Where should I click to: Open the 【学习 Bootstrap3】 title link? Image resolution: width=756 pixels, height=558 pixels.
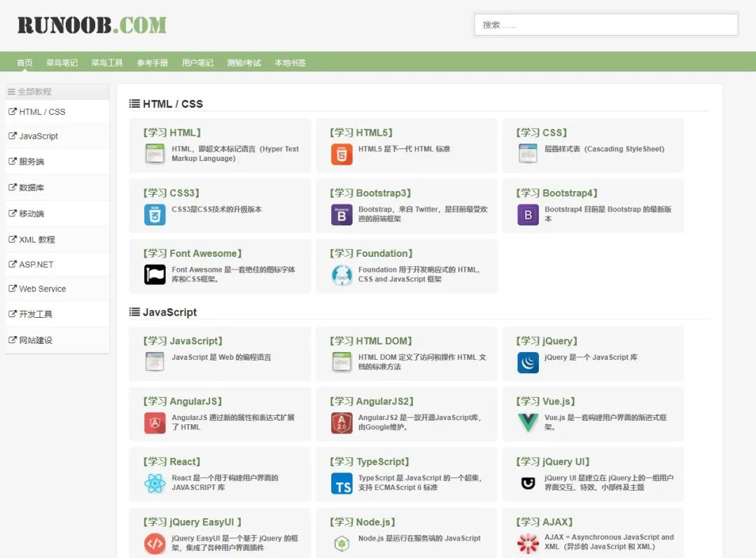click(x=370, y=193)
